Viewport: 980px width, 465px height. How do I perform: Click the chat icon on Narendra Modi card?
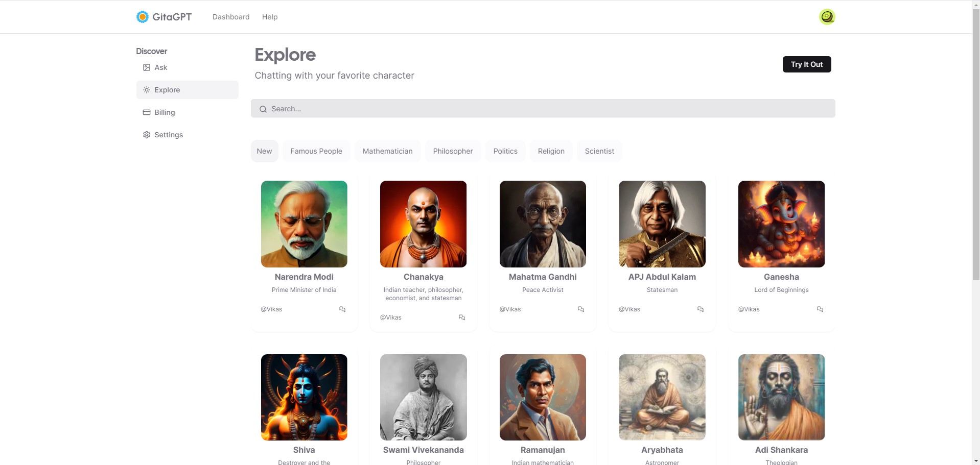click(x=342, y=309)
